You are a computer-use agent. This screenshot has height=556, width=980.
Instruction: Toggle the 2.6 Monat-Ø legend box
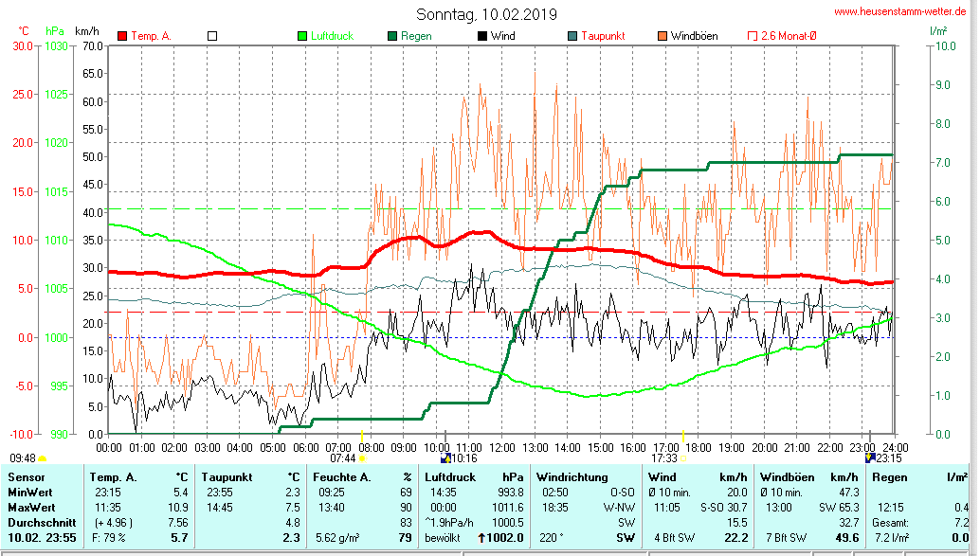point(753,36)
